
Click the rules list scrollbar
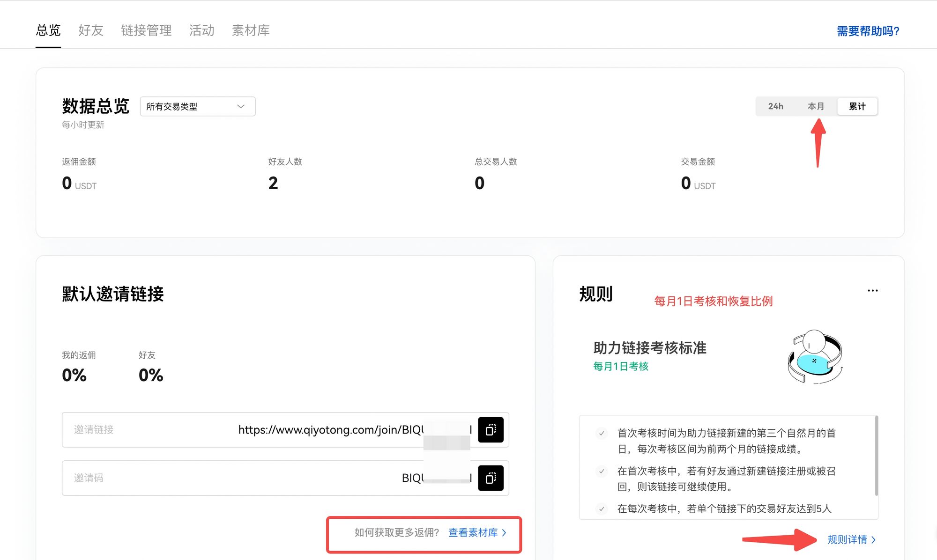pos(876,456)
